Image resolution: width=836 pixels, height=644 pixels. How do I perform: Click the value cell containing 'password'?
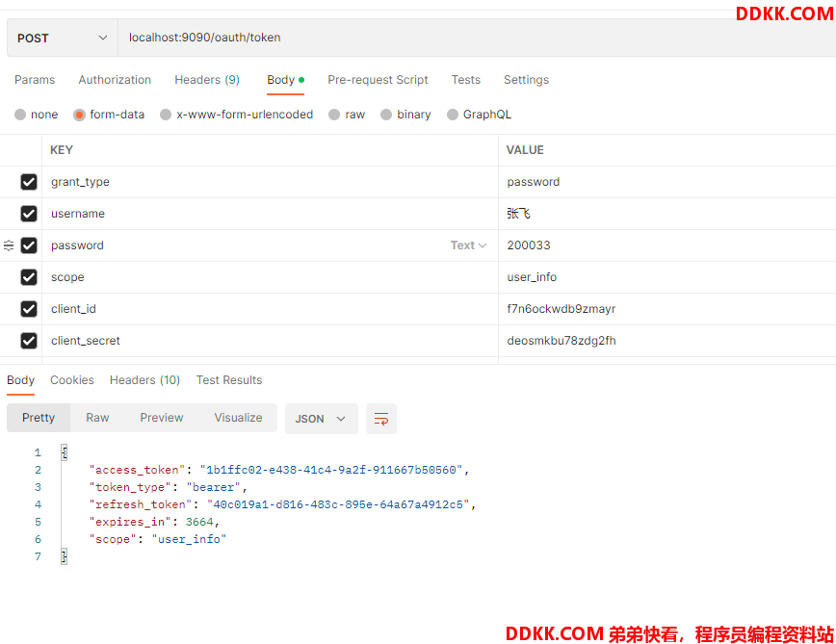667,182
